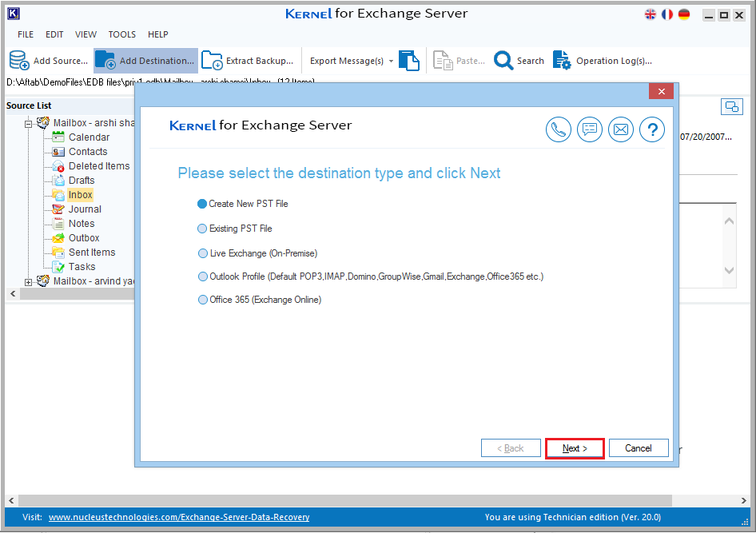
Task: Collapse the Mailbox - arshi tree node
Action: (x=29, y=124)
